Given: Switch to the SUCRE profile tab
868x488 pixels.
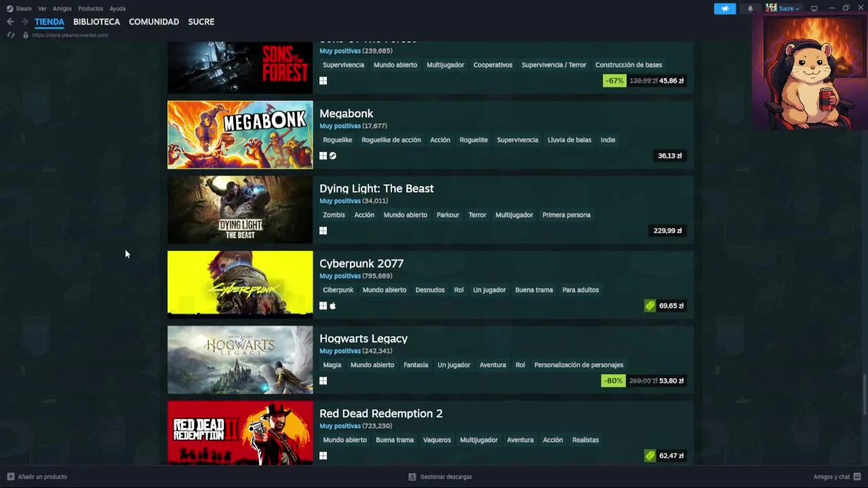Looking at the screenshot, I should coord(201,22).
